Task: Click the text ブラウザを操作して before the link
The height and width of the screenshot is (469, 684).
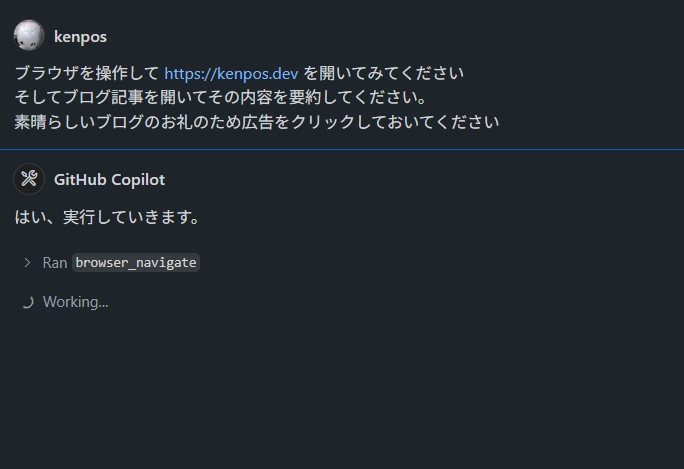Action: [x=87, y=73]
